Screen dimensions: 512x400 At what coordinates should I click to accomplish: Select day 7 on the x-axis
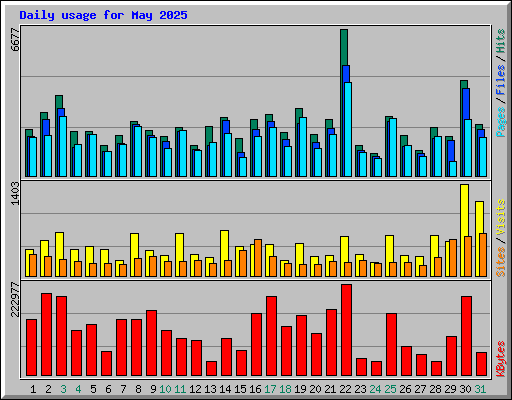pyautogui.click(x=123, y=389)
